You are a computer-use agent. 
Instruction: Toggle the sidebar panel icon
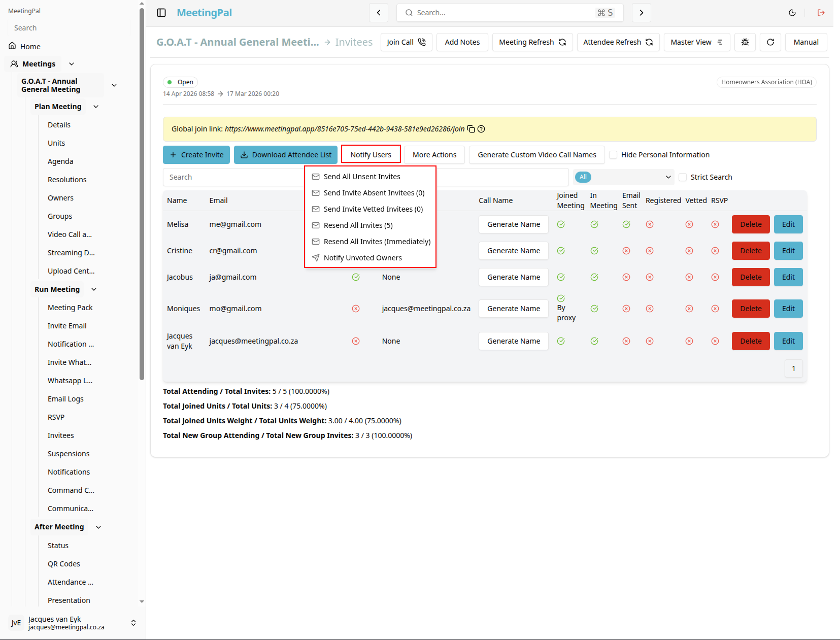(161, 13)
